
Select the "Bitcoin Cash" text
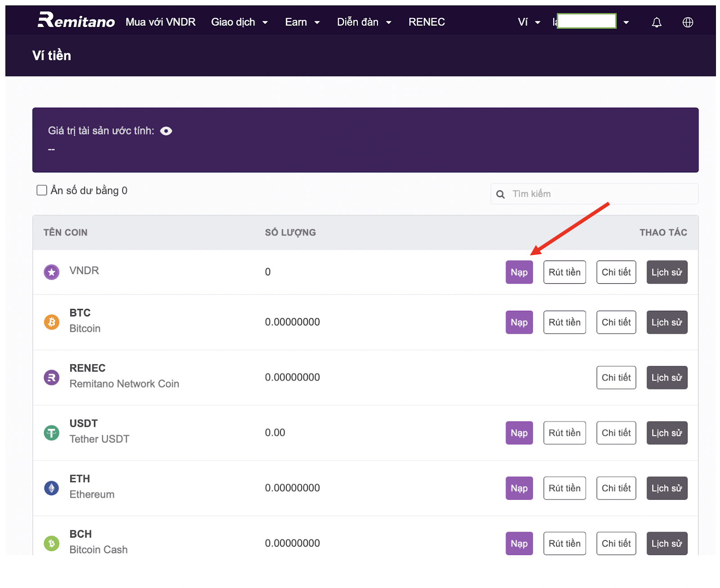pyautogui.click(x=99, y=550)
